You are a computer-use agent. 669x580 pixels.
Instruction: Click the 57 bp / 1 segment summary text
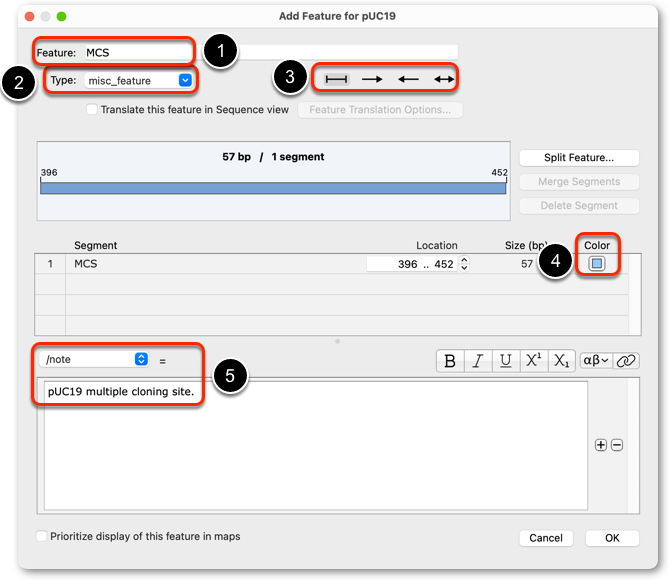click(x=273, y=157)
